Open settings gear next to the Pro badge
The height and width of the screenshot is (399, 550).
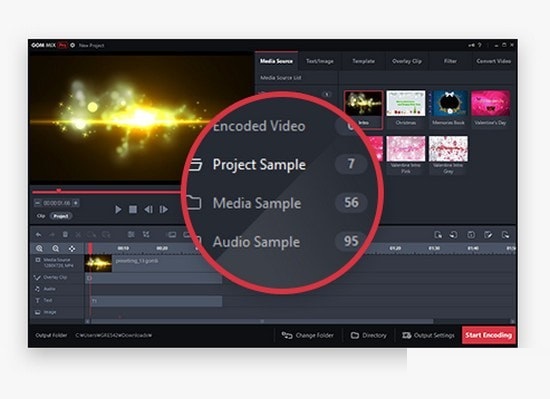point(73,45)
